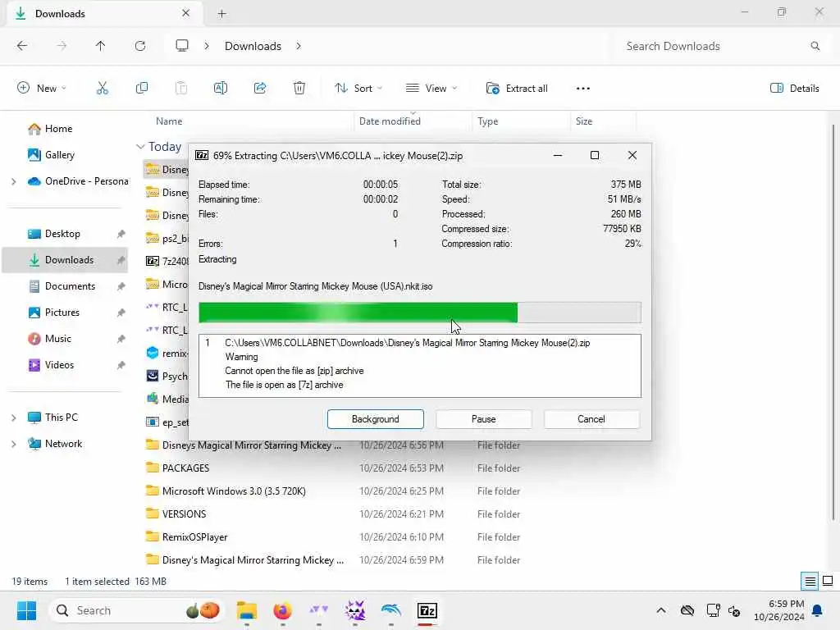Click Extract all in toolbar

pyautogui.click(x=517, y=89)
